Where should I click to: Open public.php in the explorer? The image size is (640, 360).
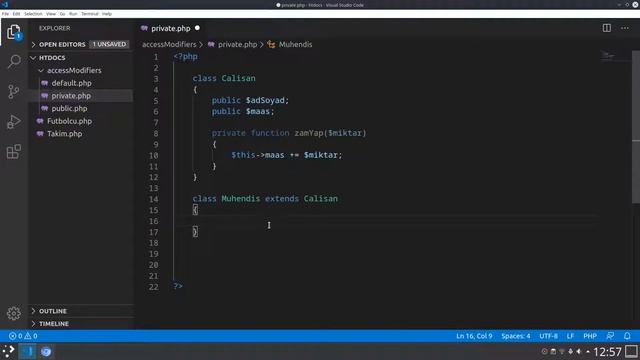pyautogui.click(x=69, y=108)
